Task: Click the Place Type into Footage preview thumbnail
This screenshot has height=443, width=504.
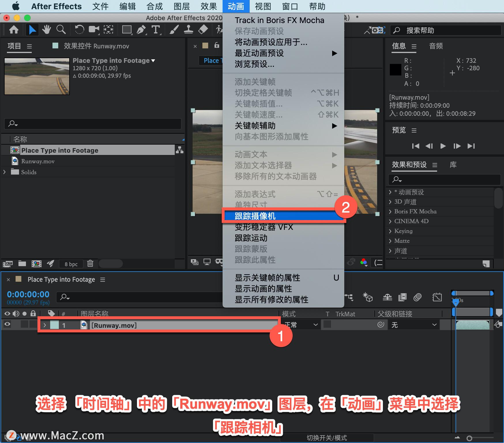Action: pyautogui.click(x=37, y=76)
